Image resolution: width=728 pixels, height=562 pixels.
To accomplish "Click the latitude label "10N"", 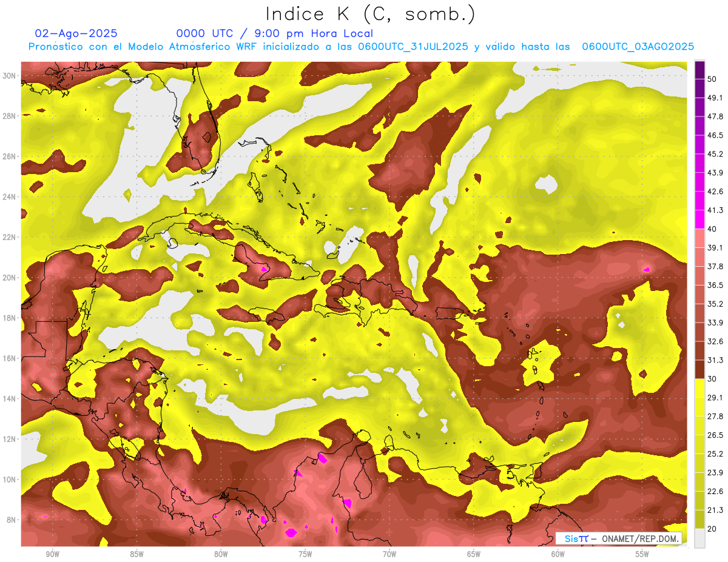I will tap(10, 479).
